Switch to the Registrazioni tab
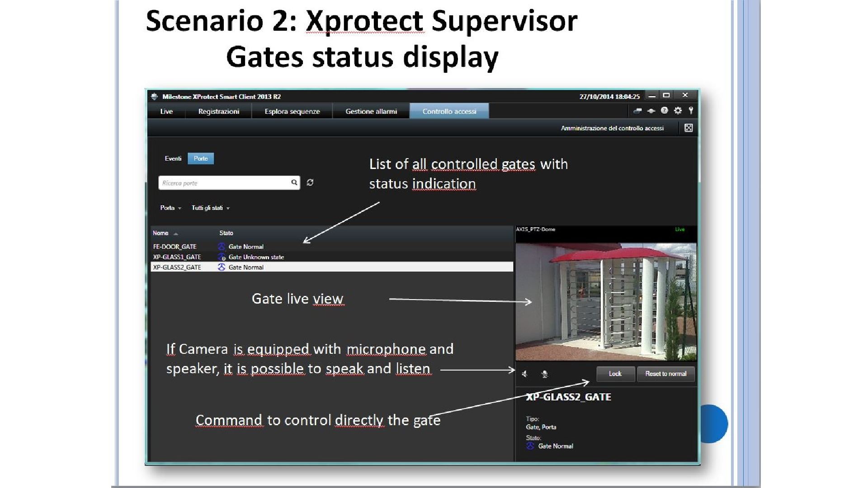The height and width of the screenshot is (488, 868). pos(219,112)
